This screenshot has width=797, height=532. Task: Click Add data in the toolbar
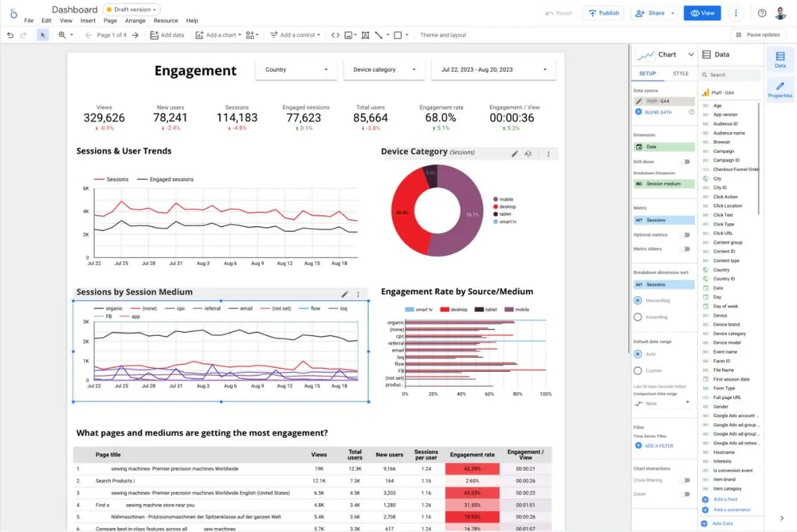point(167,35)
